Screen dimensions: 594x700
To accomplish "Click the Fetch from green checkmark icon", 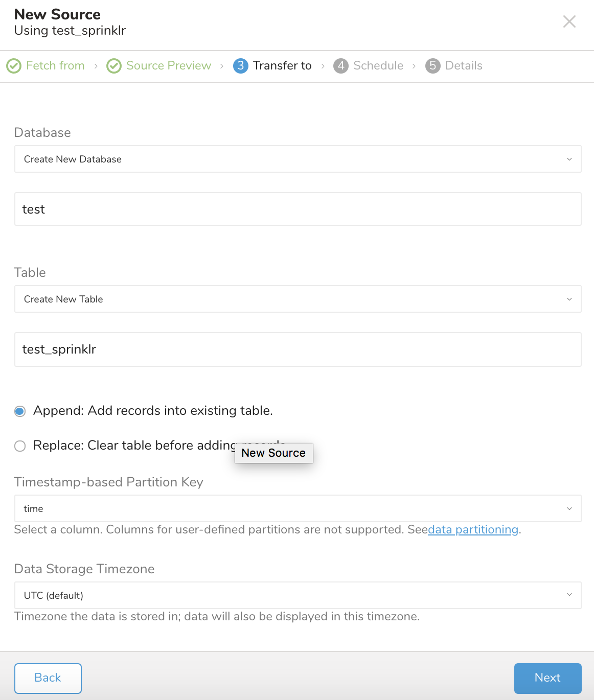I will [x=14, y=66].
